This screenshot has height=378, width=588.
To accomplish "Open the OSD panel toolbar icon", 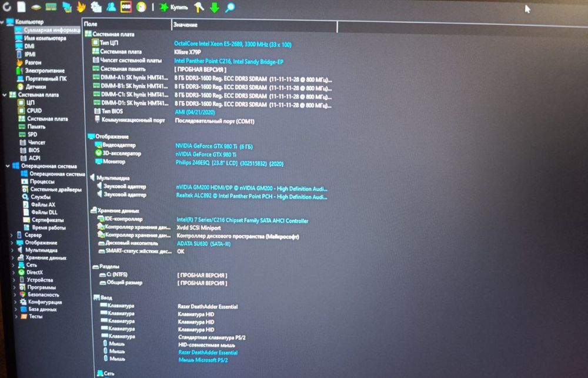I will (x=126, y=6).
